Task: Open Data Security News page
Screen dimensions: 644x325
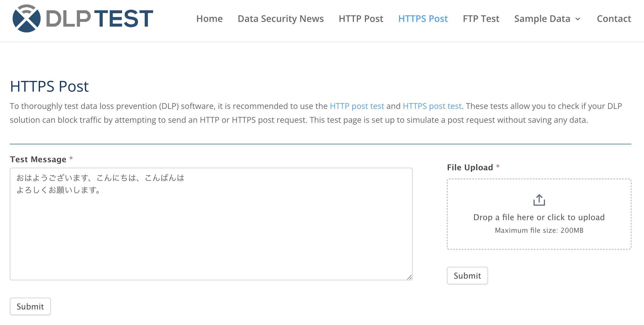Action: pyautogui.click(x=281, y=18)
